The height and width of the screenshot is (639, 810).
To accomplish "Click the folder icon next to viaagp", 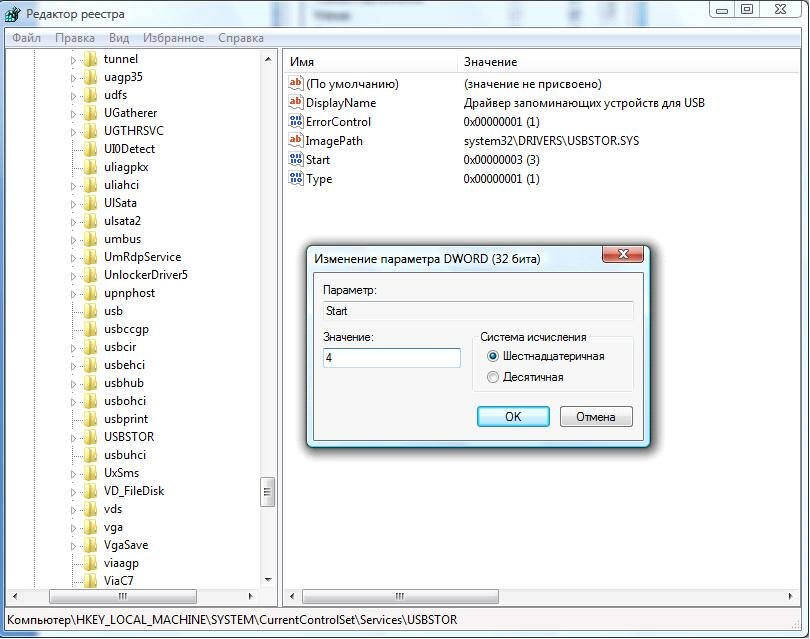I will pos(90,563).
